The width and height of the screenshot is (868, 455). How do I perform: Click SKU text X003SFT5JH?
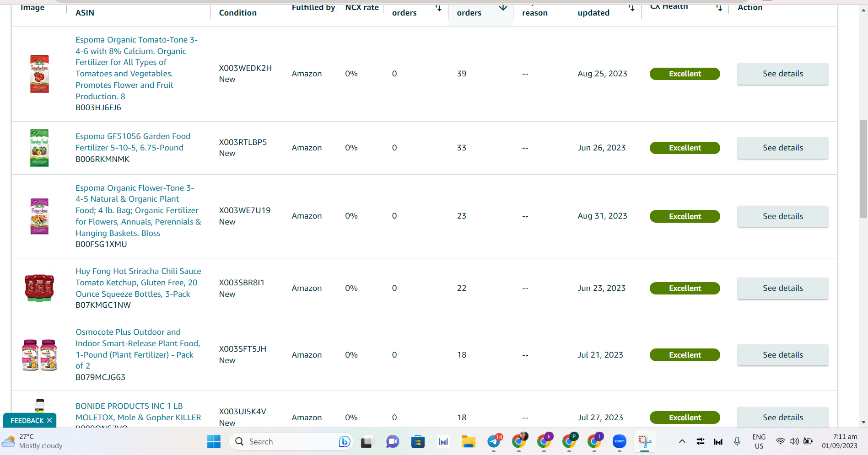pos(243,349)
